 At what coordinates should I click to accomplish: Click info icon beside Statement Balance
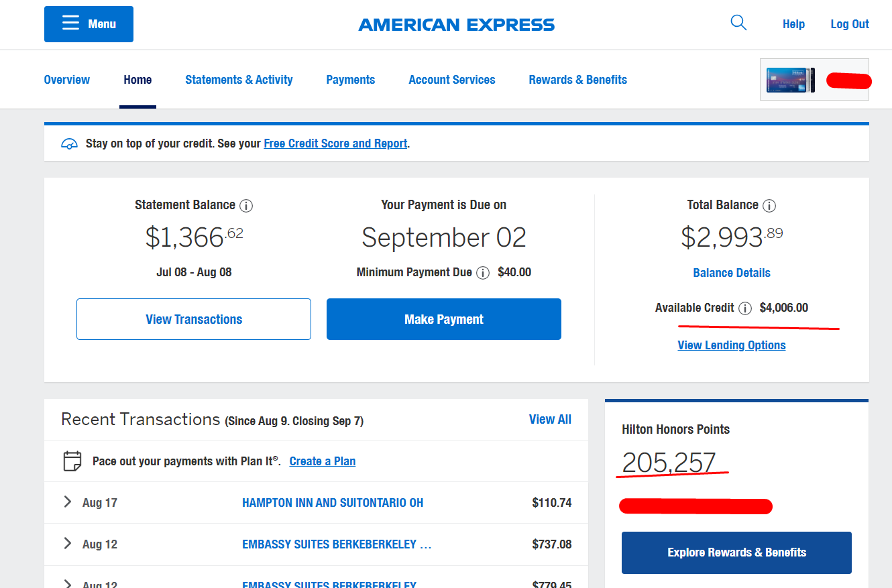[246, 206]
